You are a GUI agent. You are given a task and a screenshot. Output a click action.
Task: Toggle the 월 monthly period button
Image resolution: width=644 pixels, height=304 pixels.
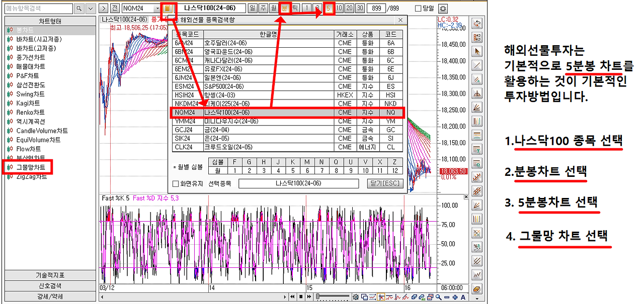point(273,9)
